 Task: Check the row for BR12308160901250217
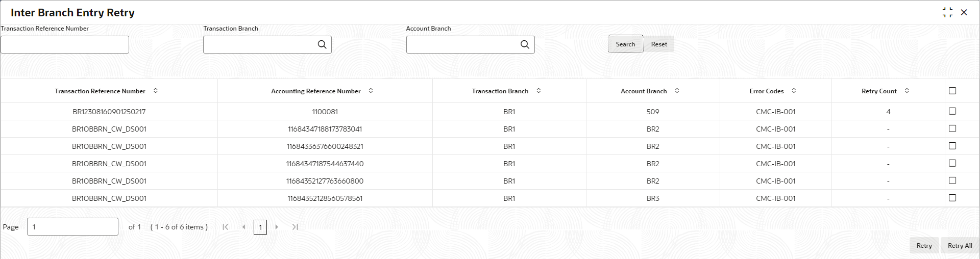[952, 111]
